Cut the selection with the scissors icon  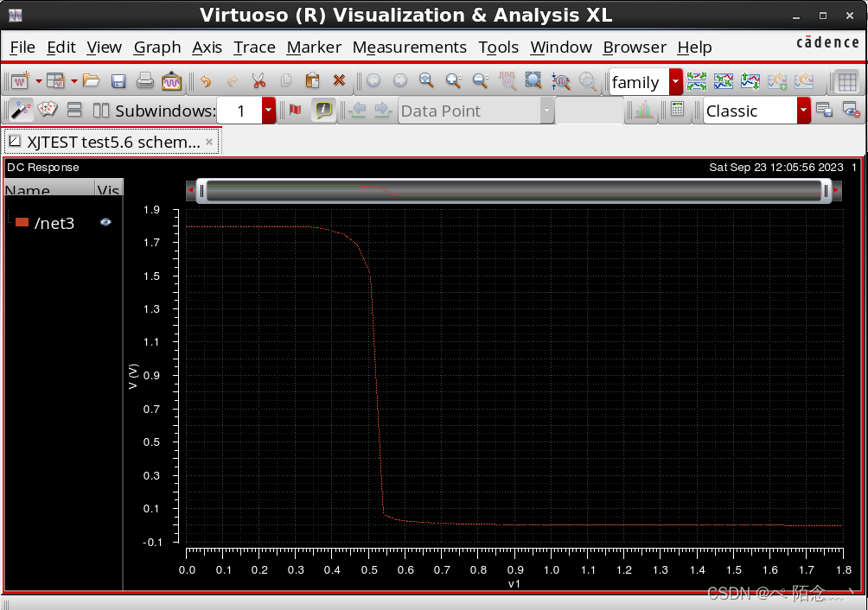pyautogui.click(x=258, y=81)
